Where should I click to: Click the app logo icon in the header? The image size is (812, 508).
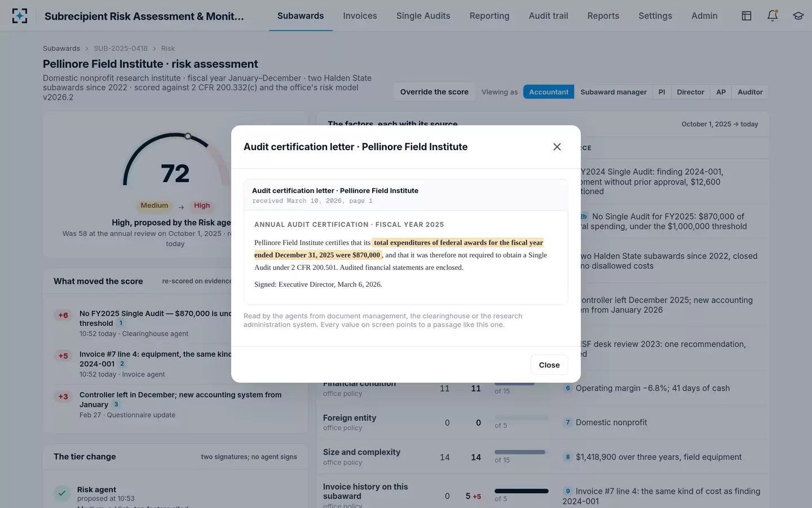20,16
